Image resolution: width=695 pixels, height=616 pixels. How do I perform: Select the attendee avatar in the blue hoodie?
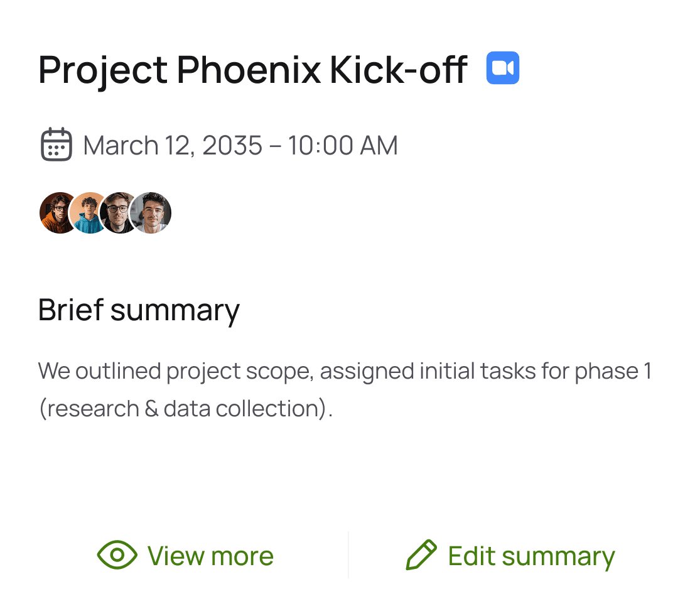[88, 213]
